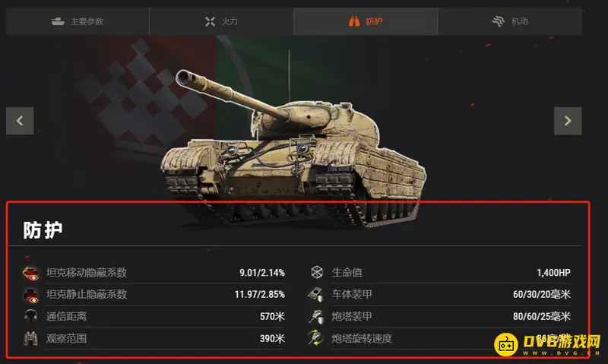The image size is (608, 364).
Task: Click the hit points cube icon
Action: pos(317,272)
